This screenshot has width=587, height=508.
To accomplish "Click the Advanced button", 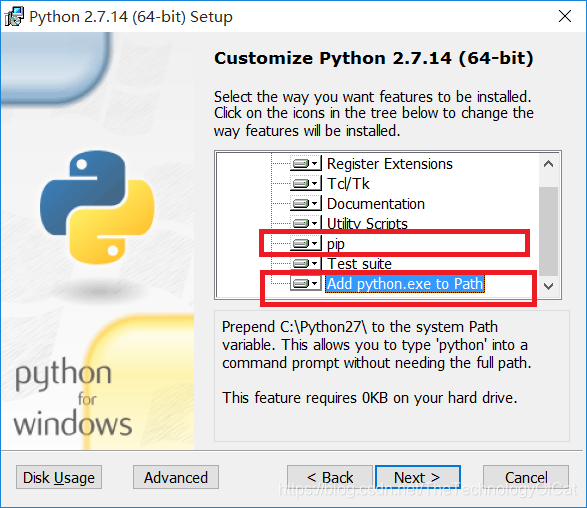I will (176, 477).
